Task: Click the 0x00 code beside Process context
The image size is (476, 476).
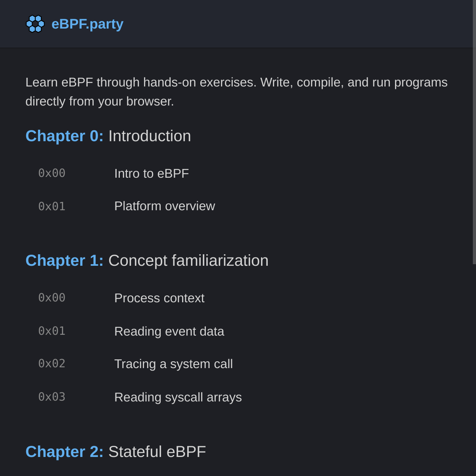Action: tap(52, 298)
